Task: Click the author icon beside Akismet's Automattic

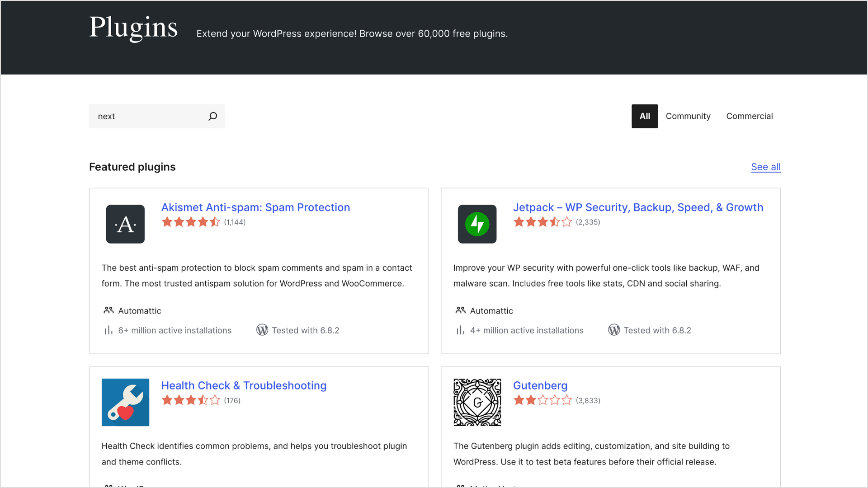Action: (108, 310)
